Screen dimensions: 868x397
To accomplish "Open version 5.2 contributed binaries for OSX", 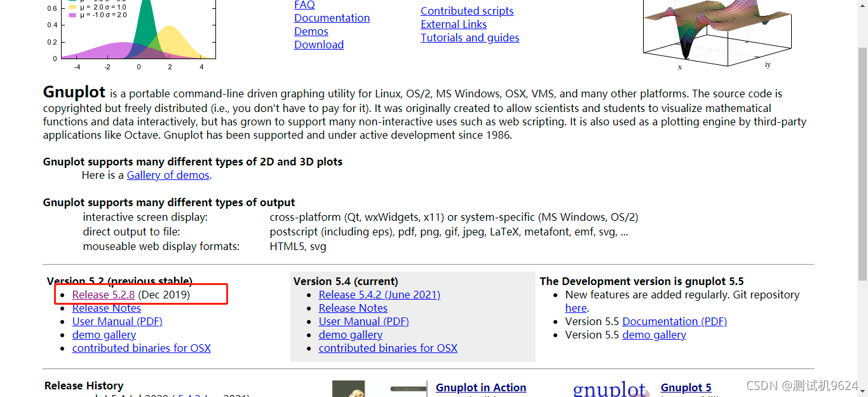I will [x=142, y=348].
